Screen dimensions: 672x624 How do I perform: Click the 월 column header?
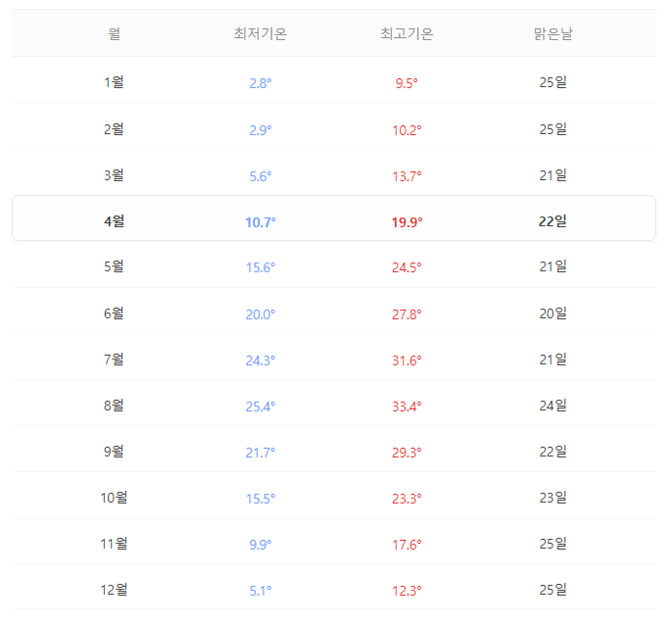pos(114,34)
